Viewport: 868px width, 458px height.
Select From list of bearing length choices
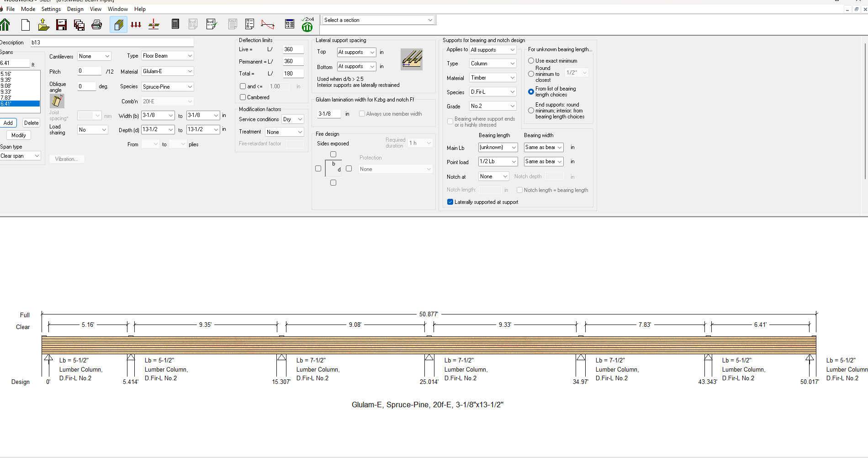[531, 92]
